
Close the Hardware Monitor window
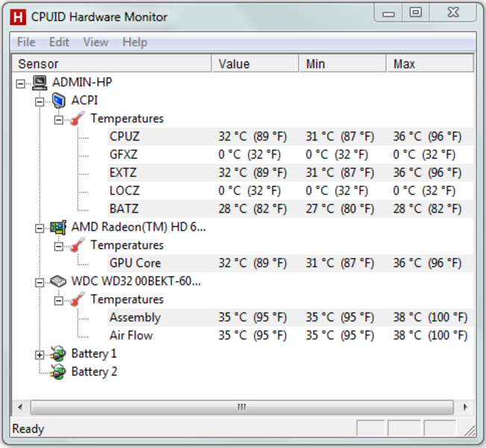tap(453, 13)
